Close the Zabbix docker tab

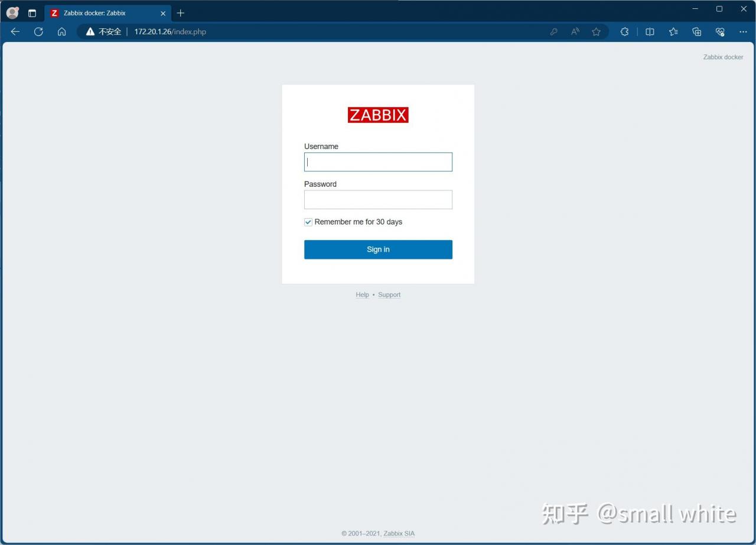click(x=163, y=13)
